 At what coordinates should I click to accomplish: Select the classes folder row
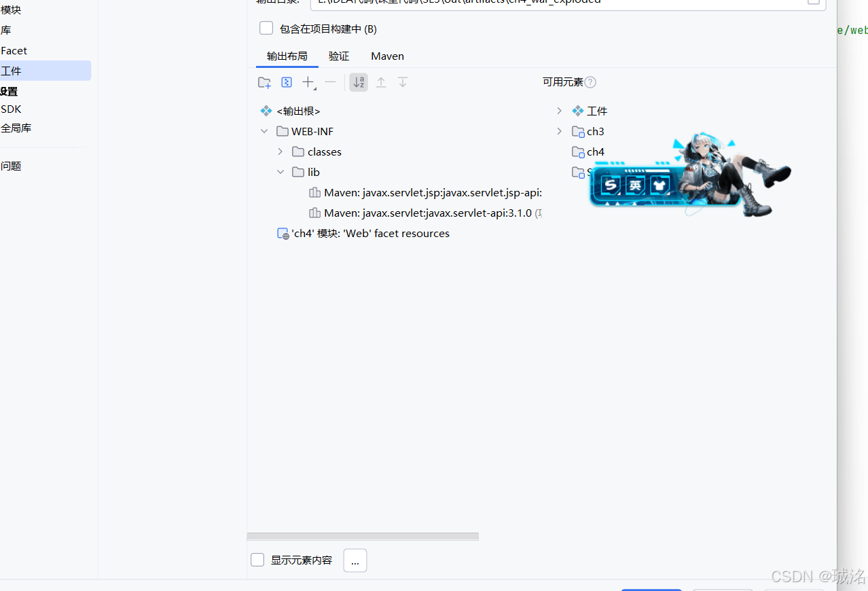(317, 151)
